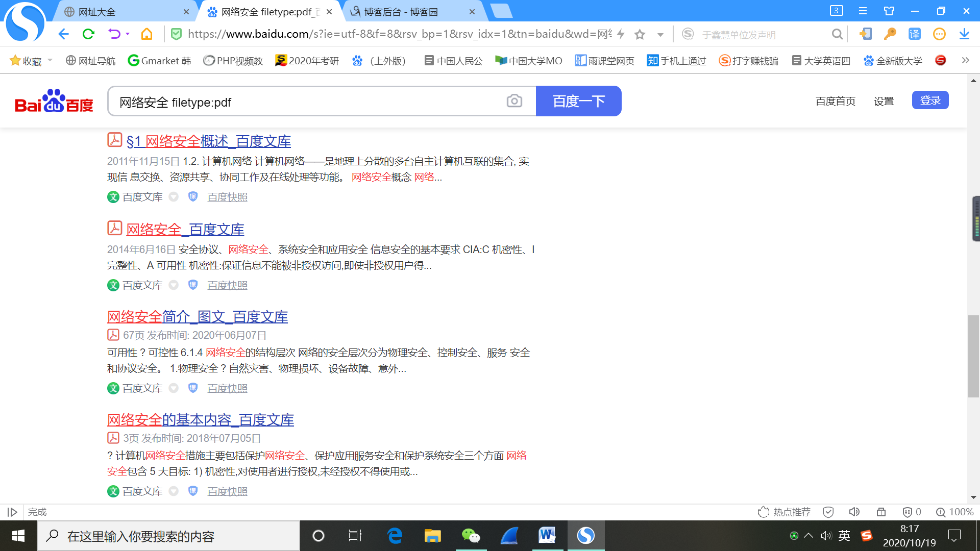Open downloads with download arrow icon
The image size is (980, 551).
tap(964, 34)
